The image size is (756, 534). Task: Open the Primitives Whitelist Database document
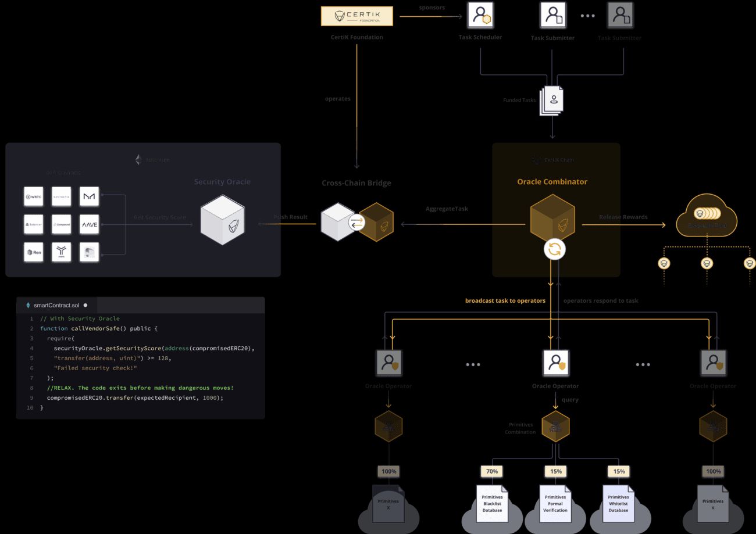(618, 504)
